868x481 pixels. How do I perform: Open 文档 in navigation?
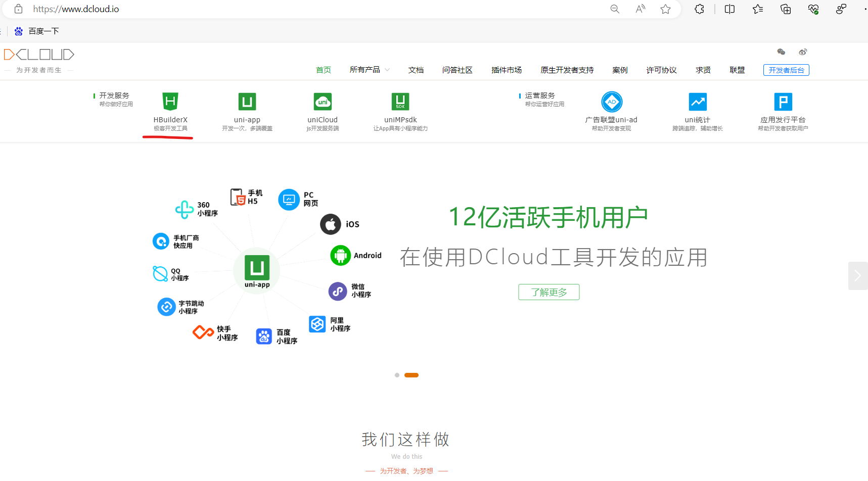pyautogui.click(x=416, y=70)
